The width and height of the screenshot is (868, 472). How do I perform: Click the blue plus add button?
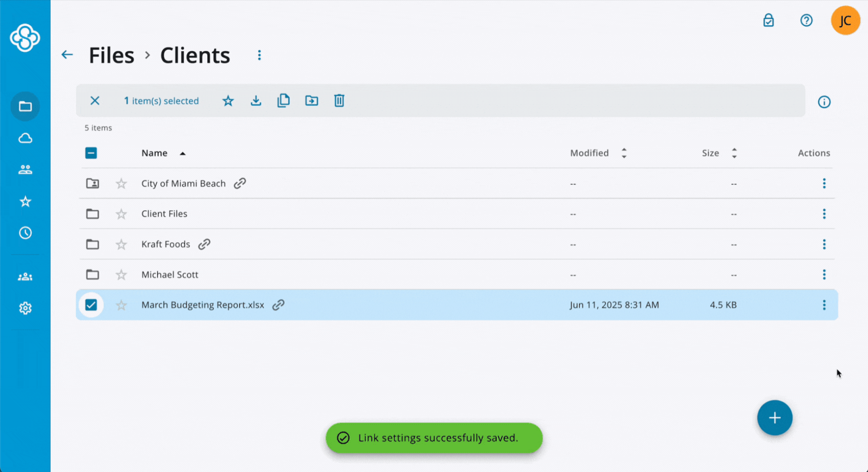click(x=775, y=418)
